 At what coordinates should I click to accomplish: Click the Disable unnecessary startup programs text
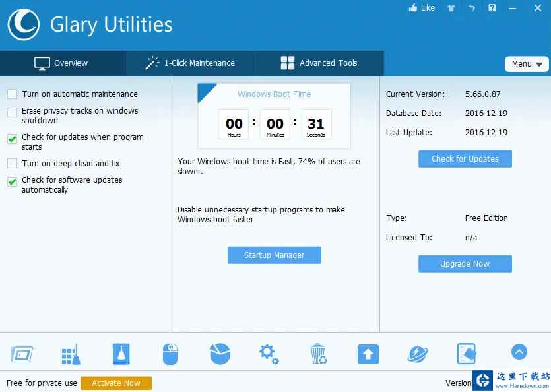pos(261,214)
